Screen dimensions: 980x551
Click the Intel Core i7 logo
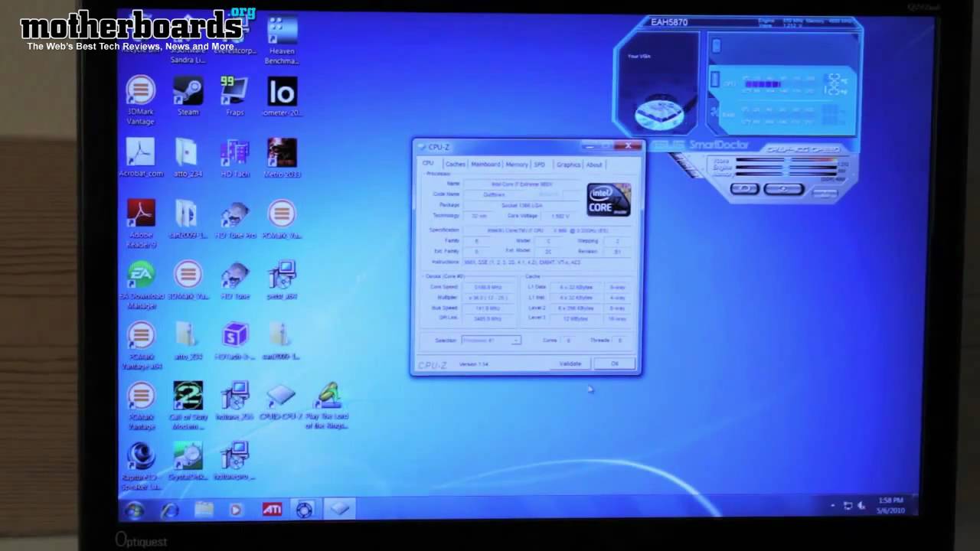click(x=609, y=199)
